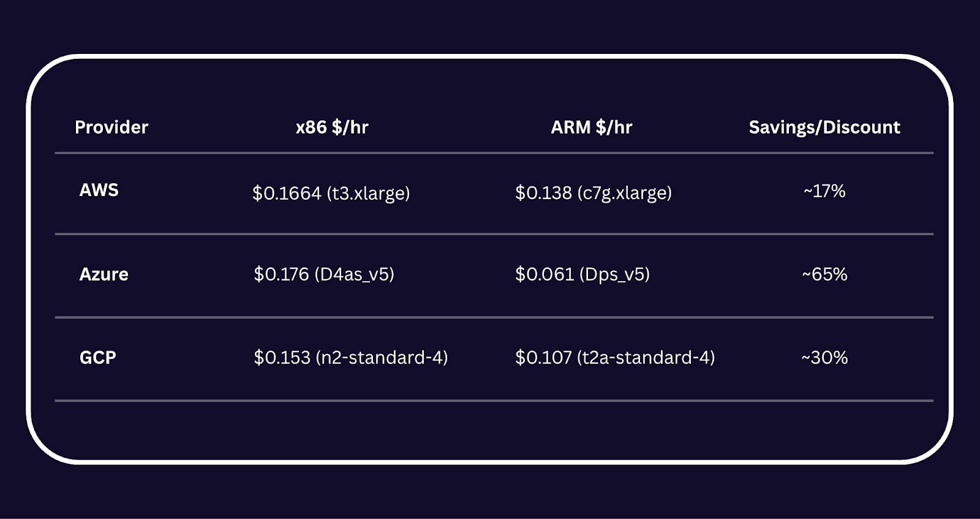
Task: Select the D4as_v5 instance name
Action: pyautogui.click(x=354, y=274)
